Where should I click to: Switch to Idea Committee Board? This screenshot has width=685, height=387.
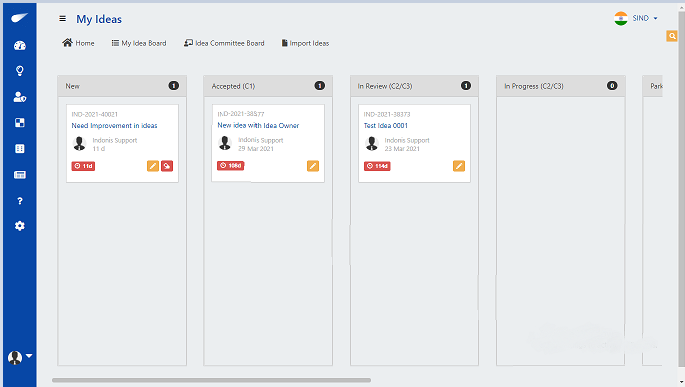coord(224,43)
